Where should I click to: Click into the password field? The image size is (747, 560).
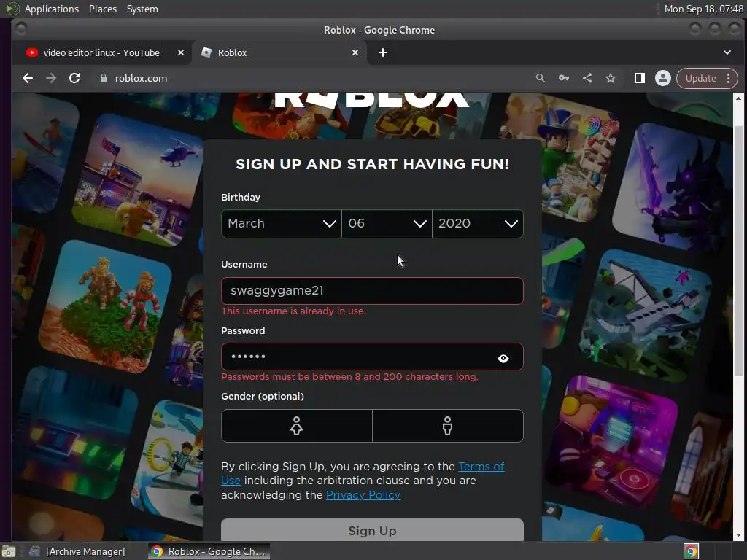pyautogui.click(x=372, y=357)
